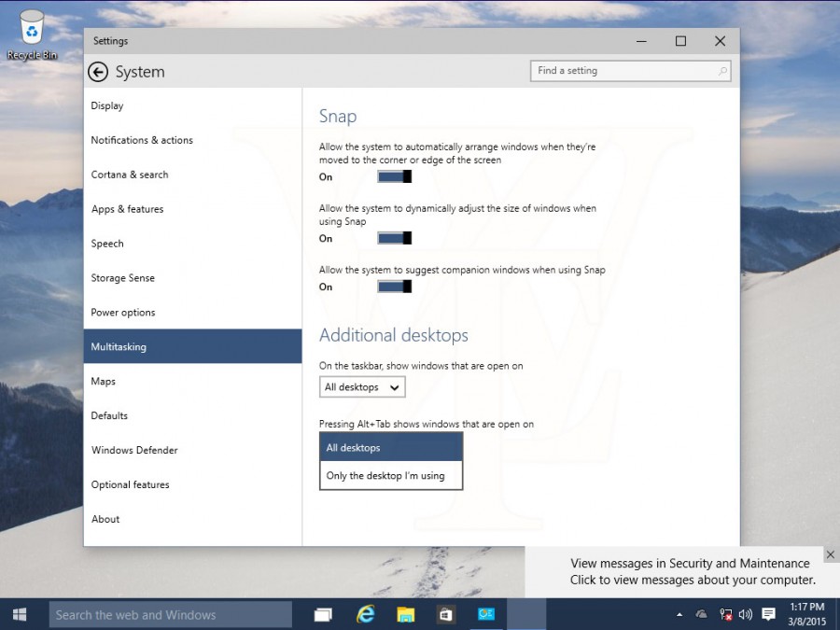Open the Start menu Windows logo
The height and width of the screenshot is (630, 840).
20,614
